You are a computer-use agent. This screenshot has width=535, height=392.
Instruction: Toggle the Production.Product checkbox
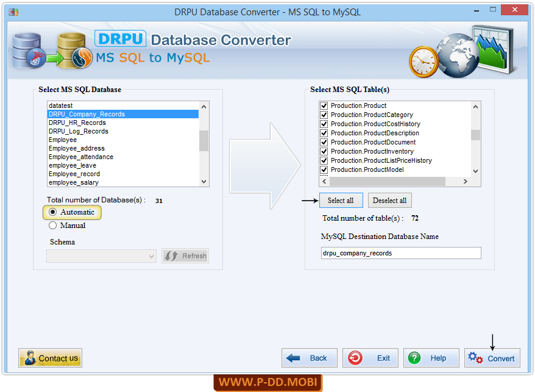(x=324, y=106)
